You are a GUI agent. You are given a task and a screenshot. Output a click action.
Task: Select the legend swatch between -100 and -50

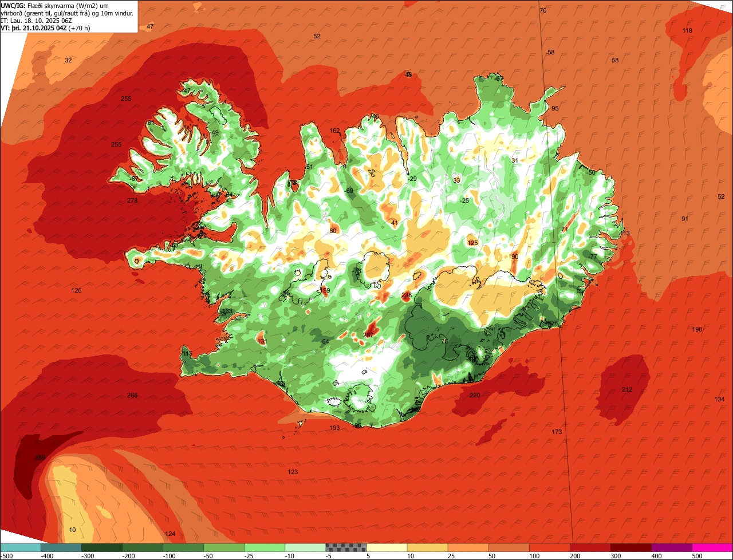pyautogui.click(x=183, y=547)
